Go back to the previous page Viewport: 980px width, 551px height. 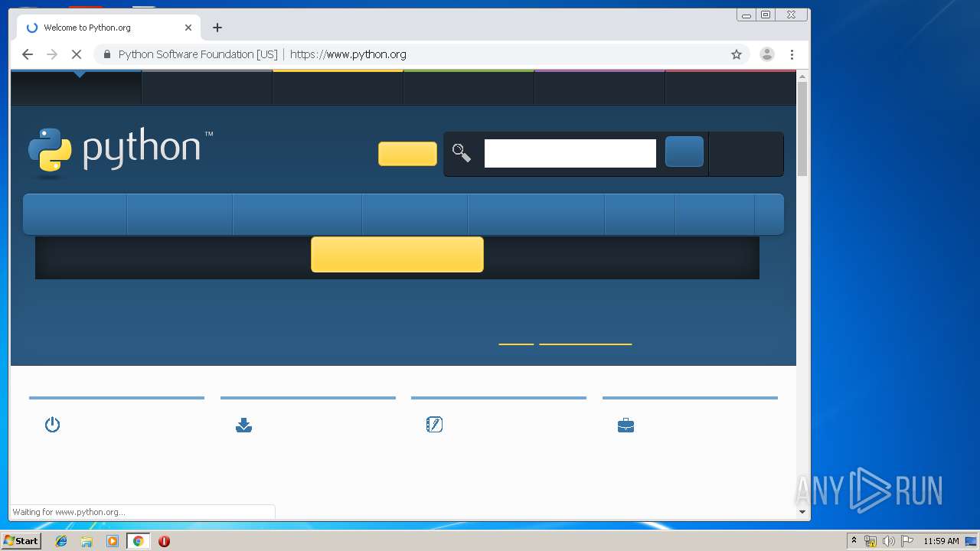point(28,54)
